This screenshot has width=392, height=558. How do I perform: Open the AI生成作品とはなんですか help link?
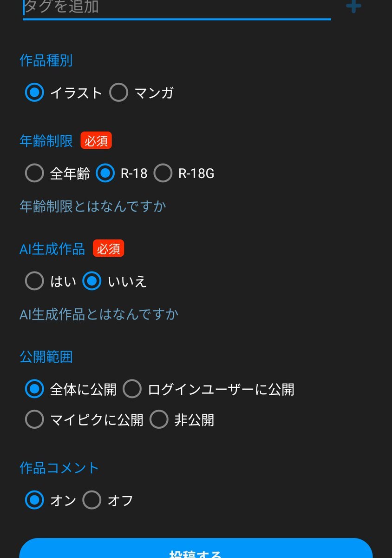pos(99,314)
